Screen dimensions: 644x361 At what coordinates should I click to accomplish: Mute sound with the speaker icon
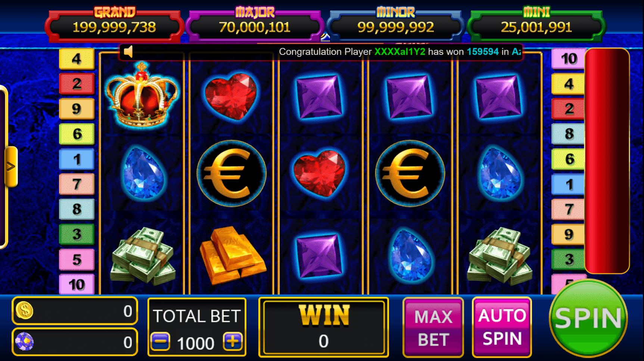coord(128,52)
